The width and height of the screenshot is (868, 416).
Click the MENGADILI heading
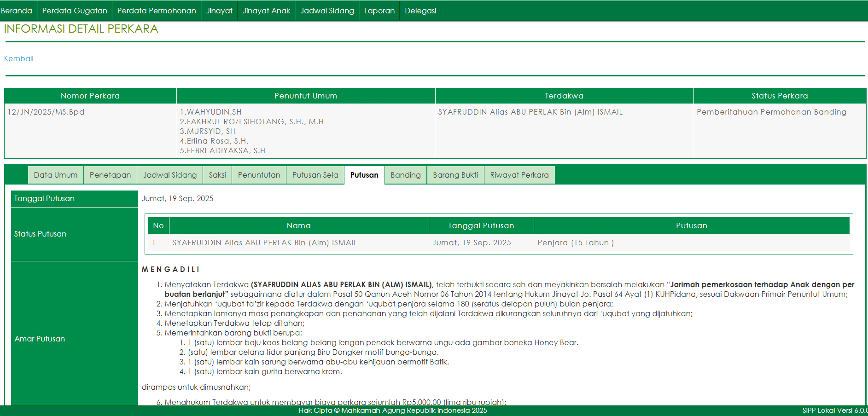[170, 269]
